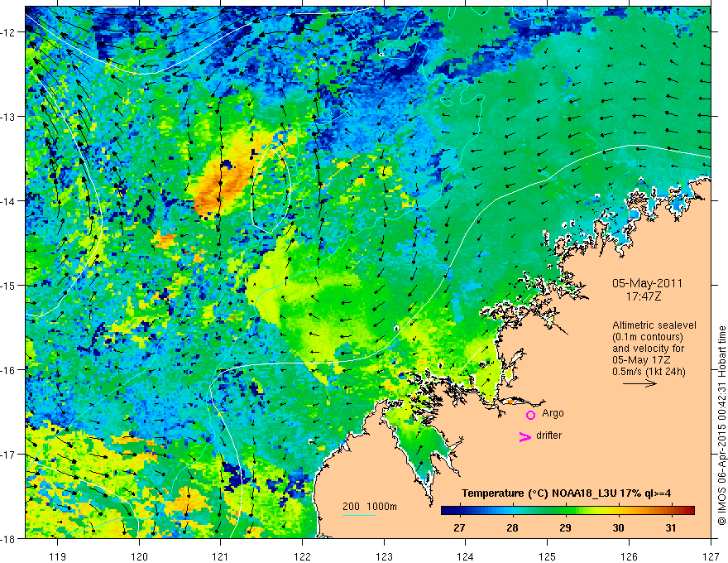The image size is (728, 563).
Task: Click the -17 latitude axis label
Action: point(8,455)
